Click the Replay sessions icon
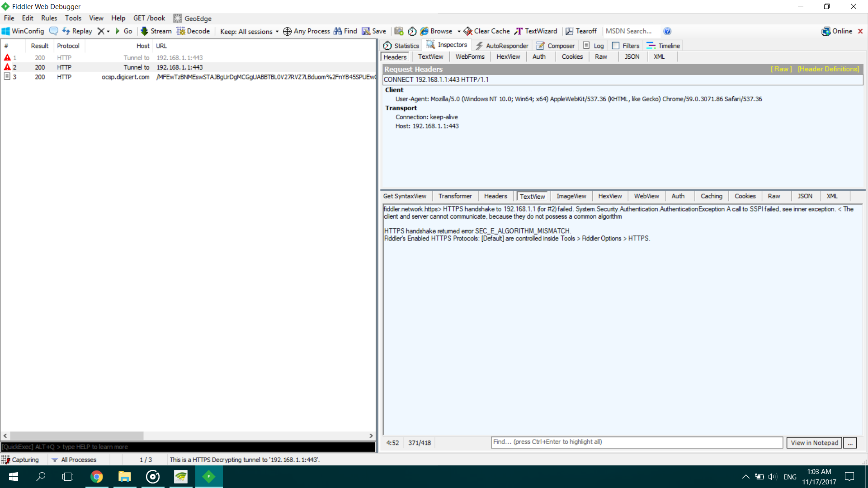Image resolution: width=868 pixels, height=488 pixels. pyautogui.click(x=66, y=31)
